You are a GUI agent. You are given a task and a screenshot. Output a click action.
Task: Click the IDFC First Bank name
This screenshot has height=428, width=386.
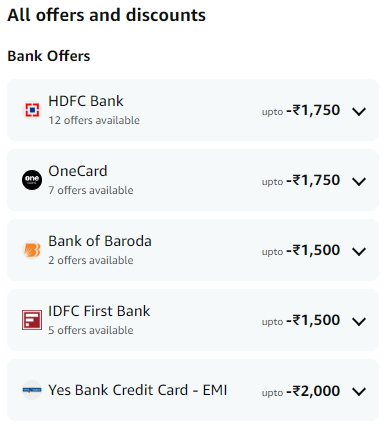(99, 311)
